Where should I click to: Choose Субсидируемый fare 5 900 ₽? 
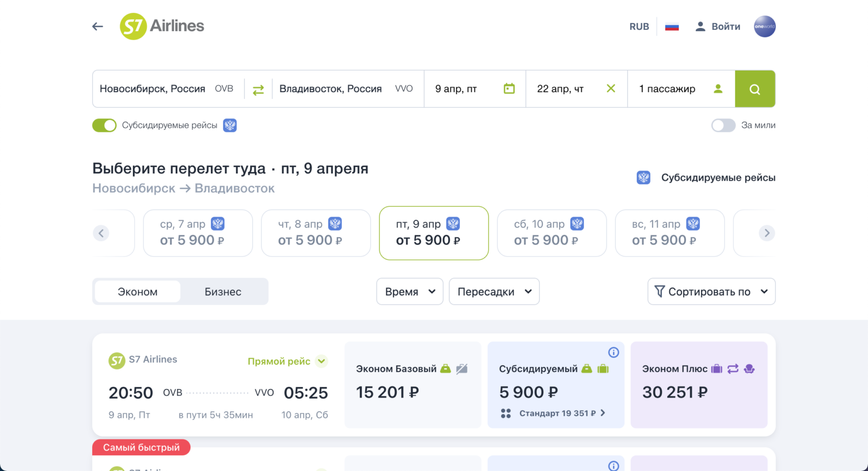pos(555,385)
